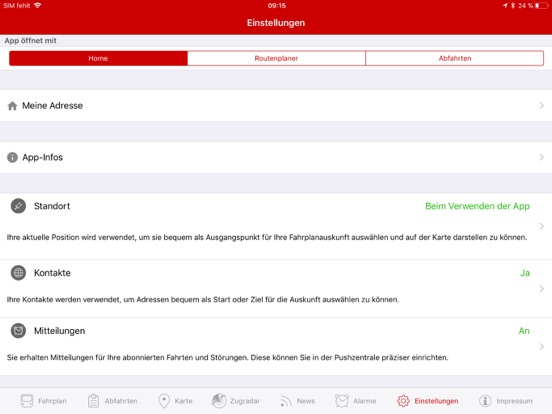Viewport: 552px width, 414px height.
Task: Tap the Kontakte description text about Adressen
Action: [203, 300]
